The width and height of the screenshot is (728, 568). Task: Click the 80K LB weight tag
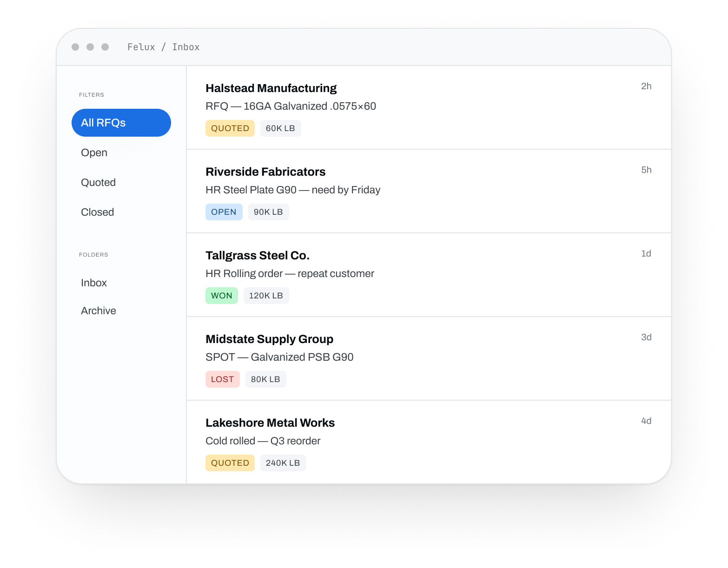266,379
